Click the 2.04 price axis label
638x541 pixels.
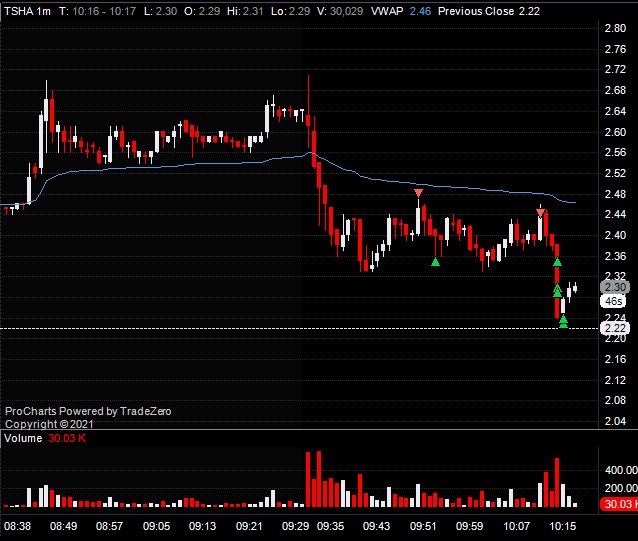pyautogui.click(x=615, y=421)
